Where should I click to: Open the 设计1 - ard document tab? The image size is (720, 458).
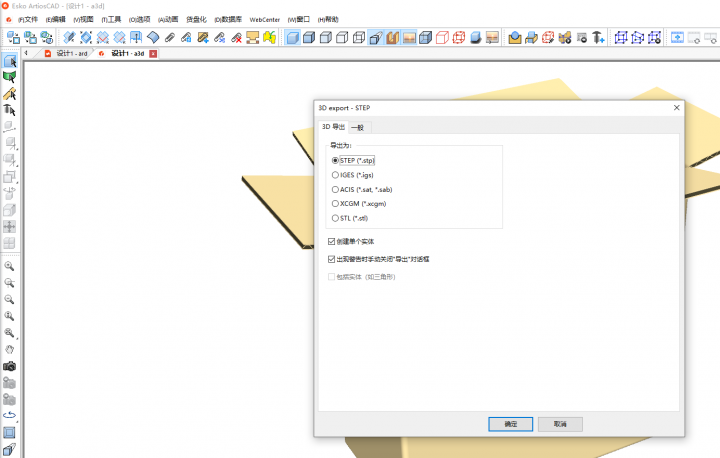(70, 53)
